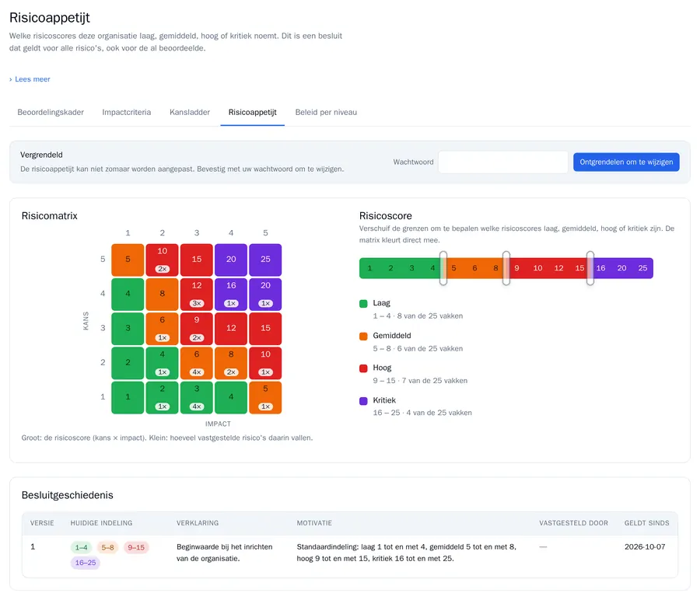The width and height of the screenshot is (700, 600).
Task: Select slider handle between scores 15 and 16
Action: coord(590,268)
